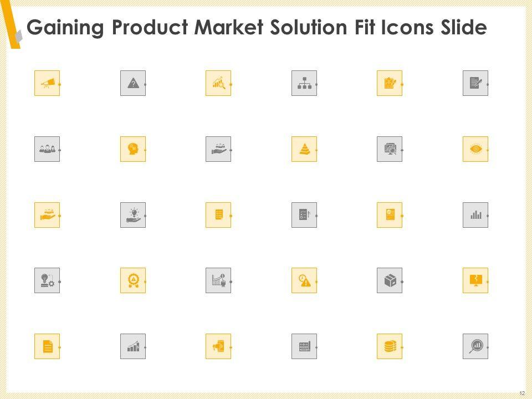Click the yellow coin stack icon

tap(390, 346)
